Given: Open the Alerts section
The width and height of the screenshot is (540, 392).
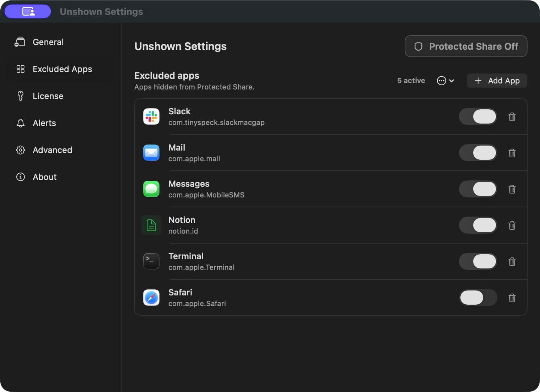Looking at the screenshot, I should (60, 123).
